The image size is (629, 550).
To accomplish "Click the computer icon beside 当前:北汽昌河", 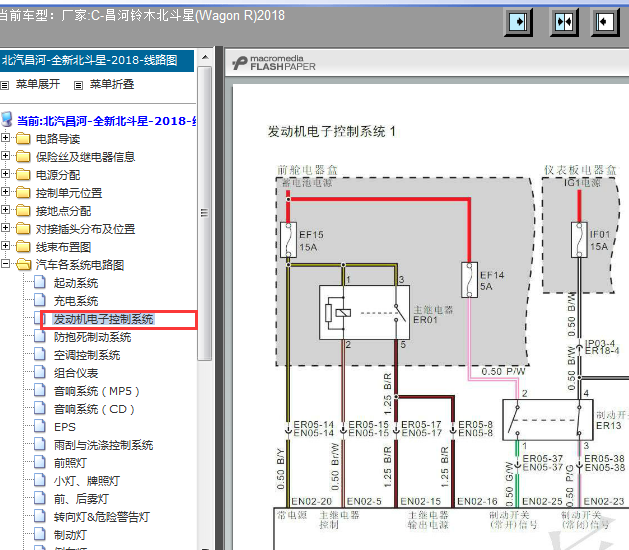I will pos(7,120).
